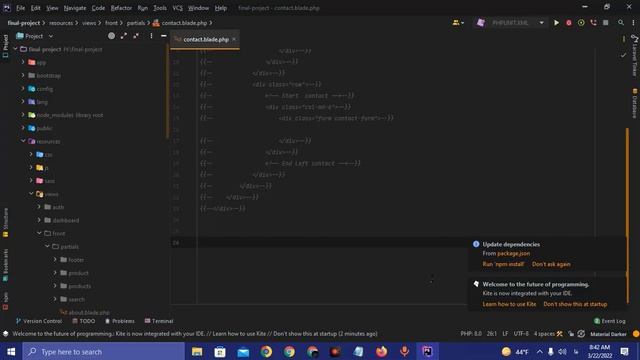Click the tools wrench icon in status bar

pos(560,334)
